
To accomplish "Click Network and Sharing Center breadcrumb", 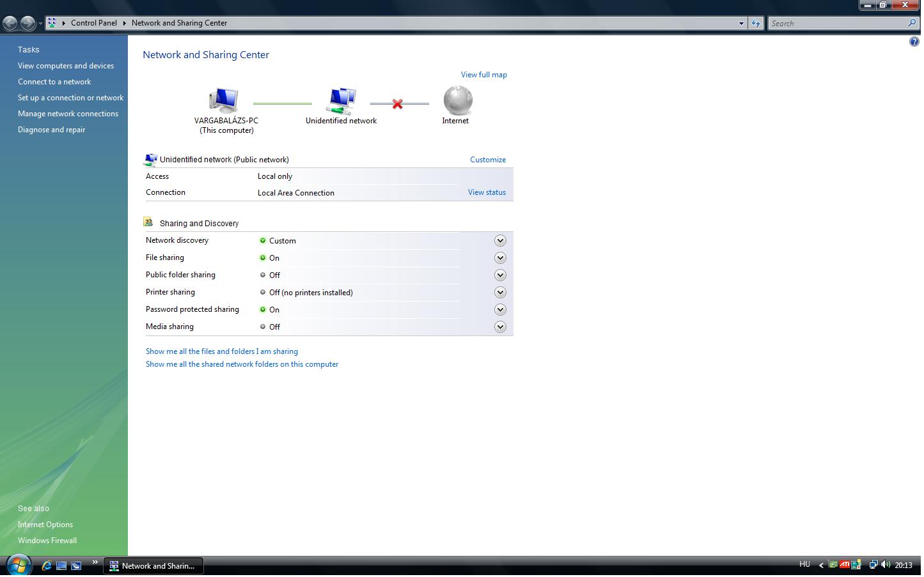I will 179,23.
